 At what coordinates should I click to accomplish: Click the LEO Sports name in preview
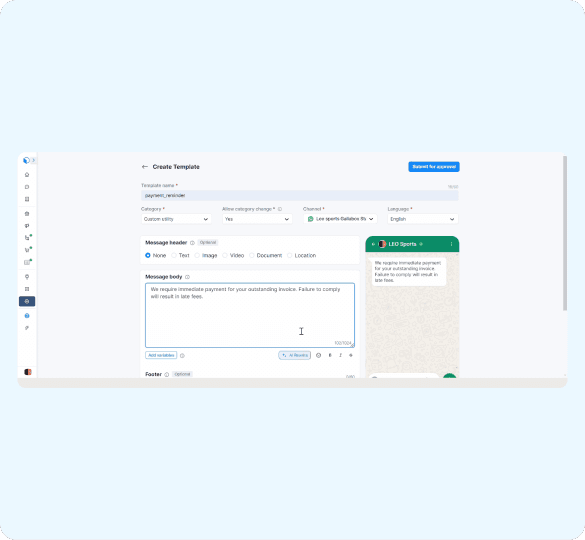coord(402,244)
